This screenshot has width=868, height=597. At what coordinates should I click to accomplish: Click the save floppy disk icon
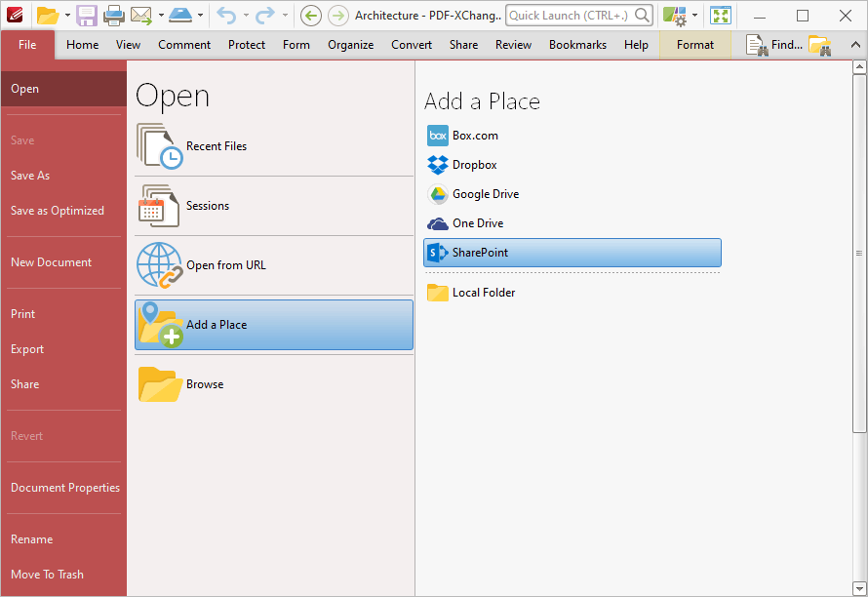87,16
